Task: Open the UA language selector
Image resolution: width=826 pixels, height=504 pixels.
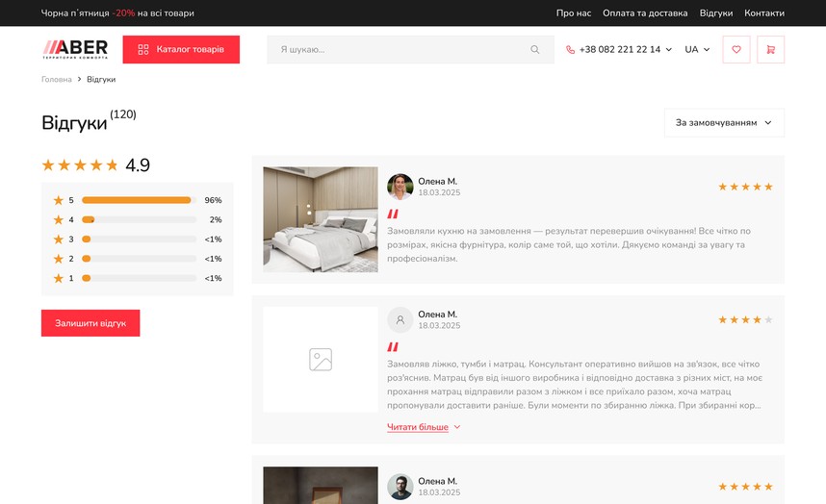Action: (x=697, y=49)
